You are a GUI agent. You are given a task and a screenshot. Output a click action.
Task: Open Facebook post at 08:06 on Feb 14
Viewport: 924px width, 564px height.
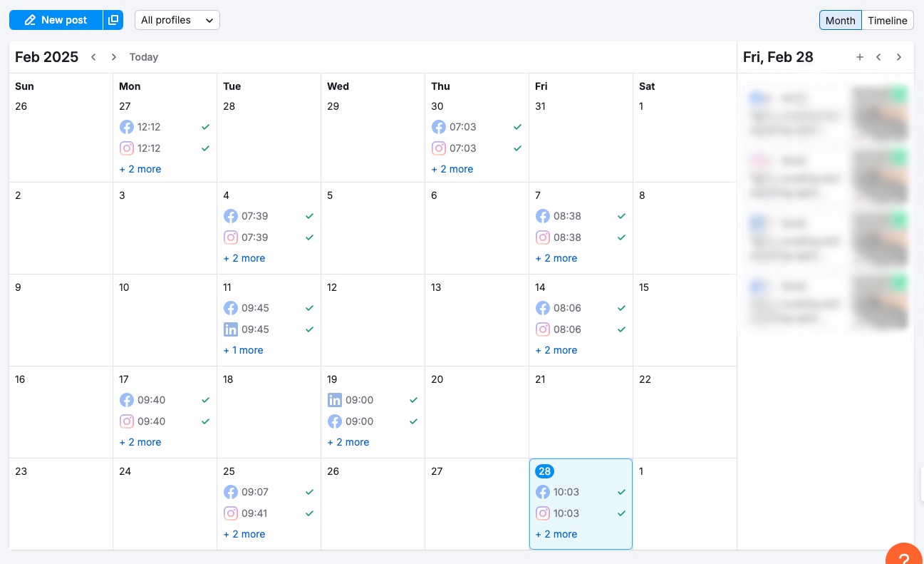[x=581, y=308]
